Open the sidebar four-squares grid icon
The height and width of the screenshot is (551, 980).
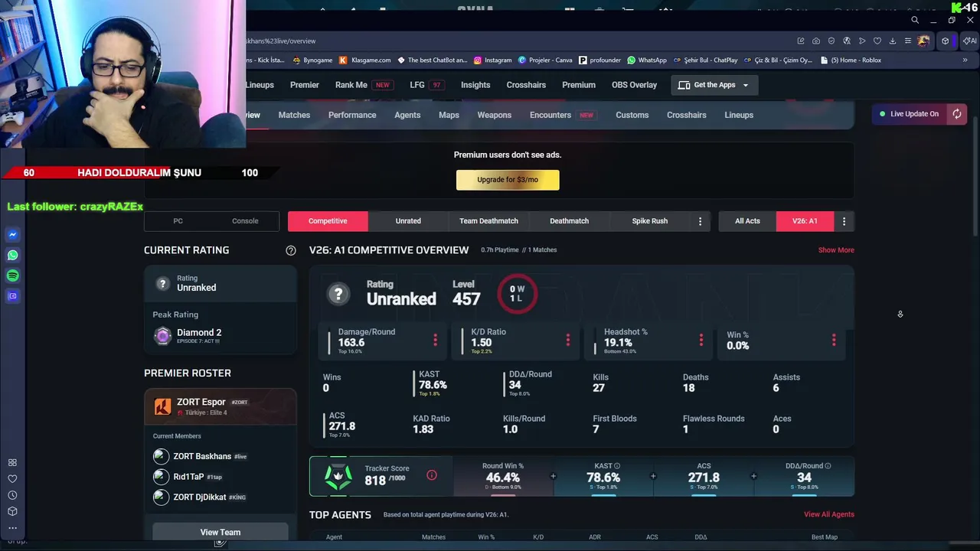point(12,462)
